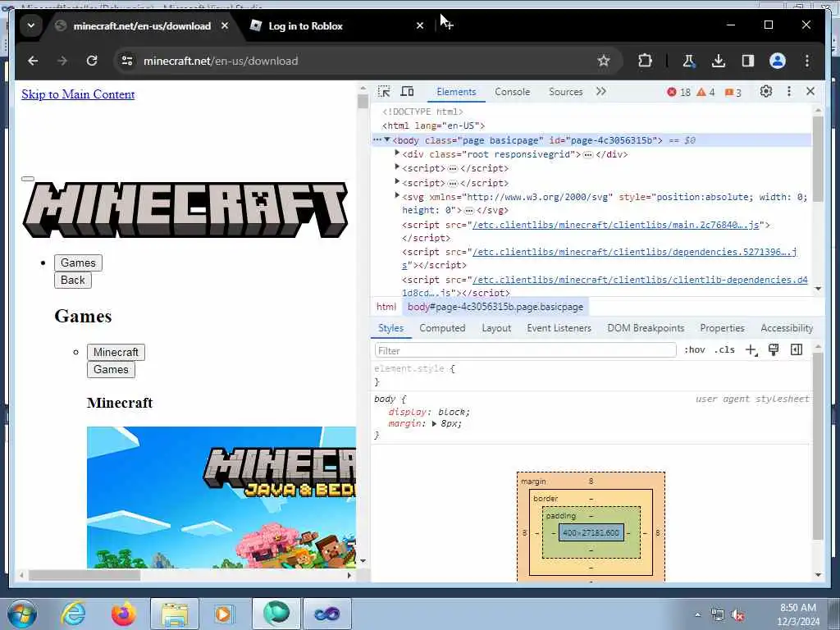View site information icon in address bar

tap(127, 61)
